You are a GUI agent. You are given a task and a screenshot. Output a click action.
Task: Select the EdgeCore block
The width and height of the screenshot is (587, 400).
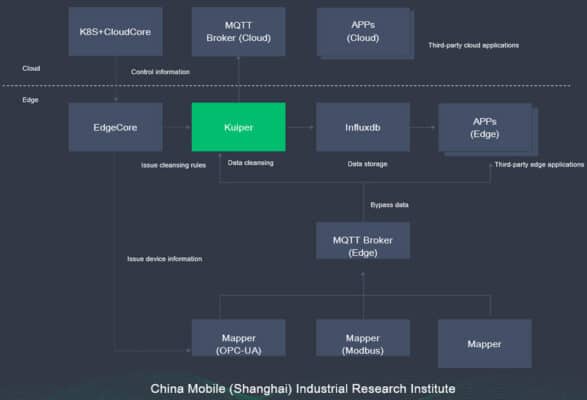click(x=115, y=127)
